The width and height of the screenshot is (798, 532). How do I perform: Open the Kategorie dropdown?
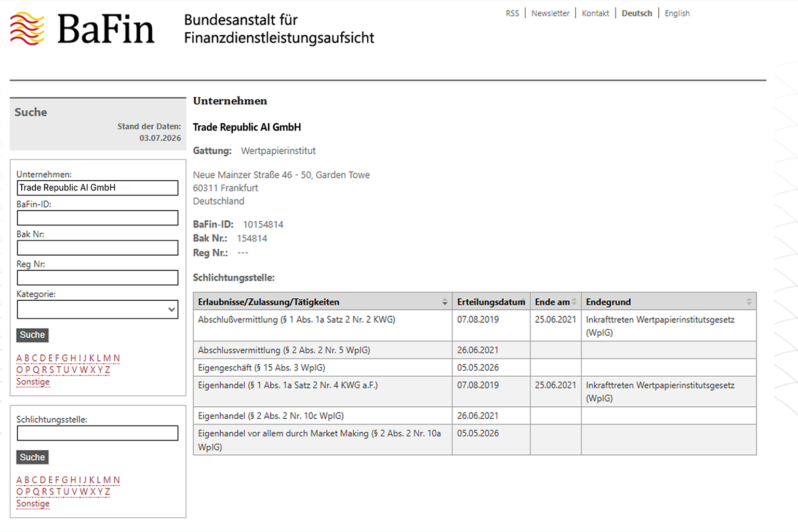tap(98, 310)
